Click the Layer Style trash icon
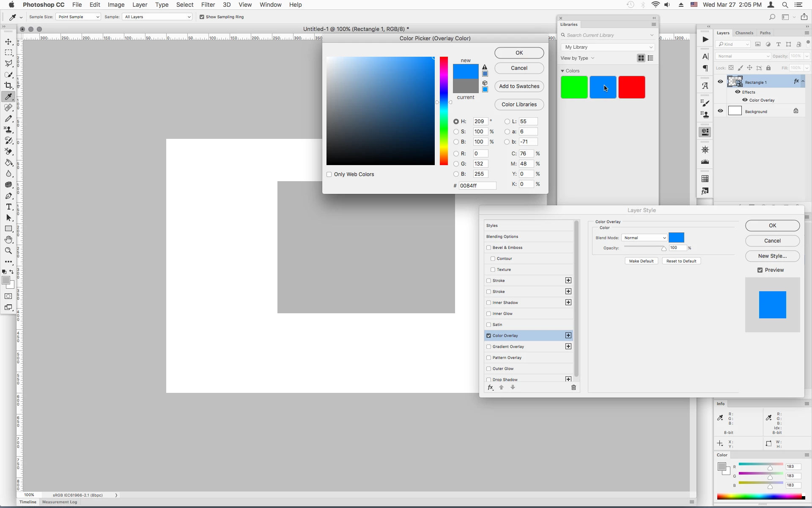Screen dimensions: 812x508 (573, 387)
